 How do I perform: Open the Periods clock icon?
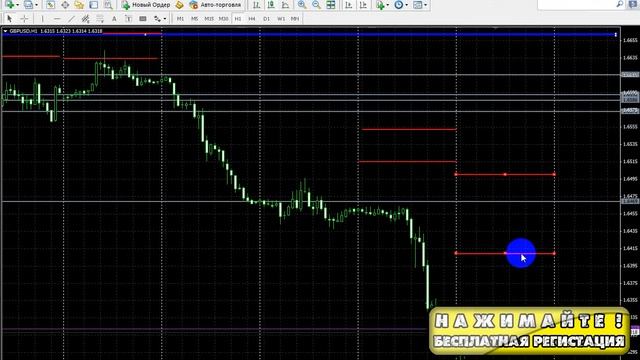(x=398, y=5)
